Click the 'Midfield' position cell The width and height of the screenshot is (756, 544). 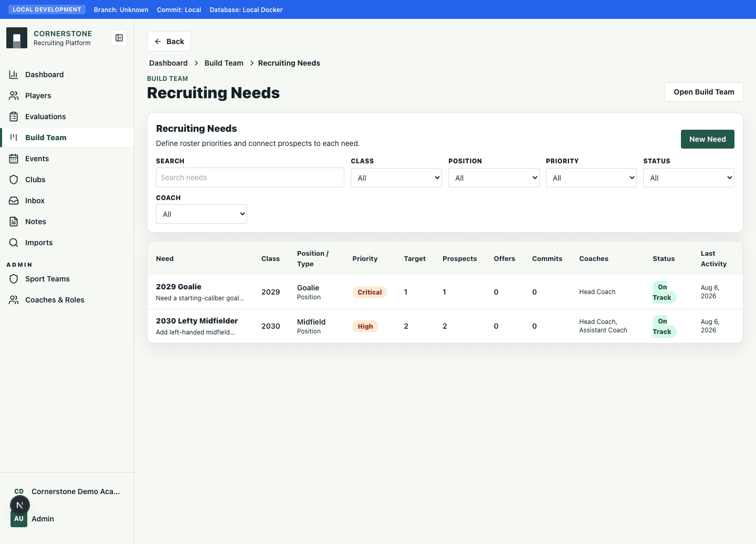(x=311, y=322)
